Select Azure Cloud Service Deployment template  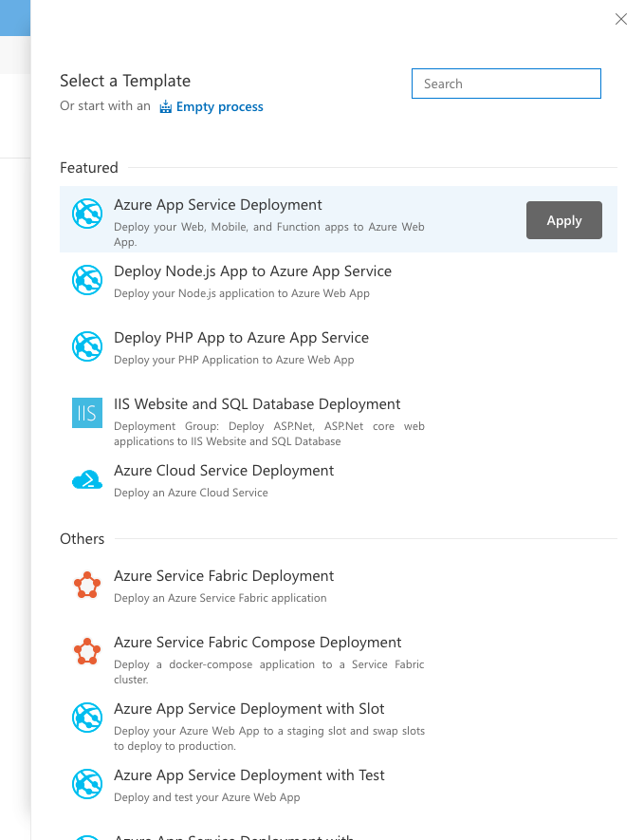[224, 471]
